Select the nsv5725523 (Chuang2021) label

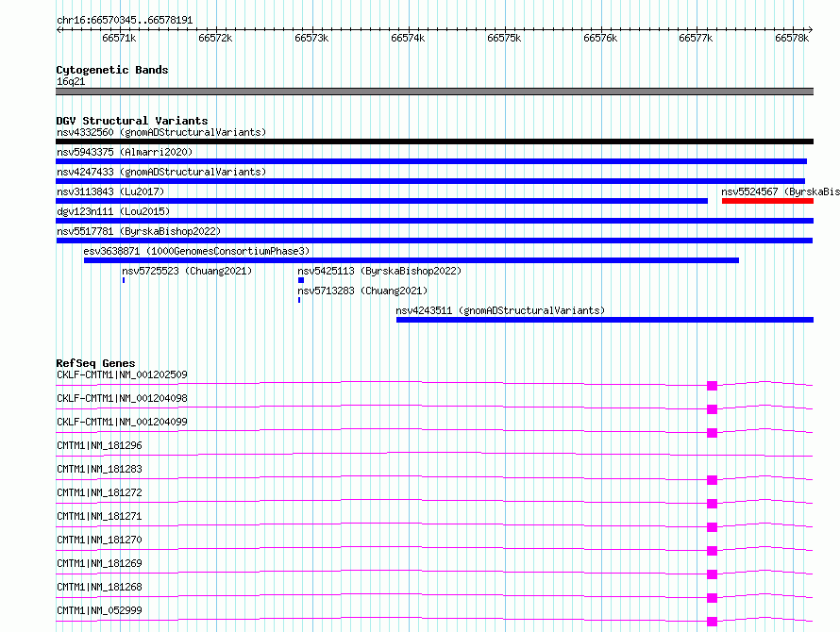[187, 271]
